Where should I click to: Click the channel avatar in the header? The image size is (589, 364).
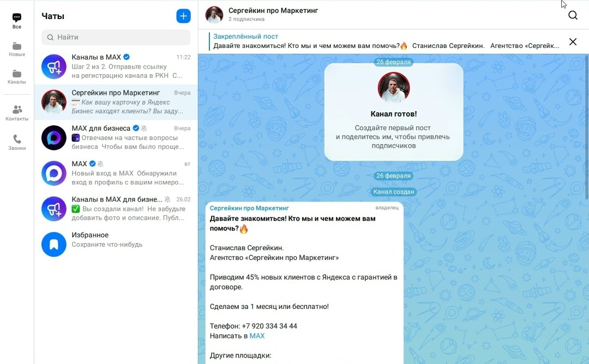[214, 15]
